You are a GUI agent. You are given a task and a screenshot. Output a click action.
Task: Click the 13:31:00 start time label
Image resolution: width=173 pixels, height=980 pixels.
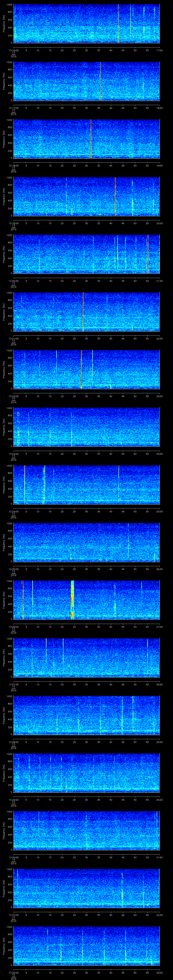coord(13,915)
